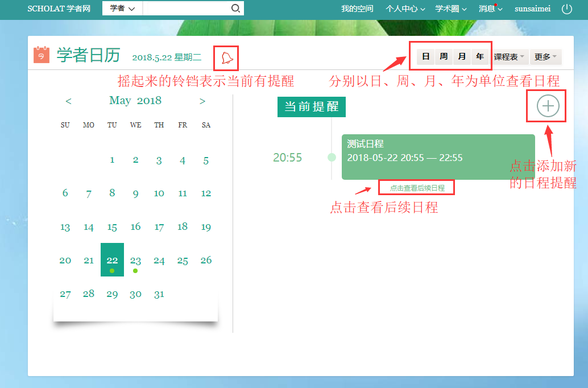Click the search magnifier icon
The height and width of the screenshot is (388, 588).
[235, 9]
